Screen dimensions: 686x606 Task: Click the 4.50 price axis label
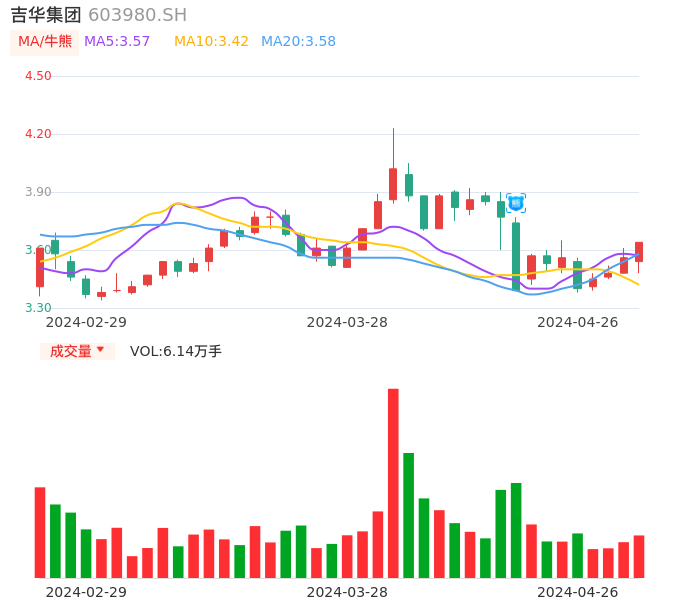37,76
